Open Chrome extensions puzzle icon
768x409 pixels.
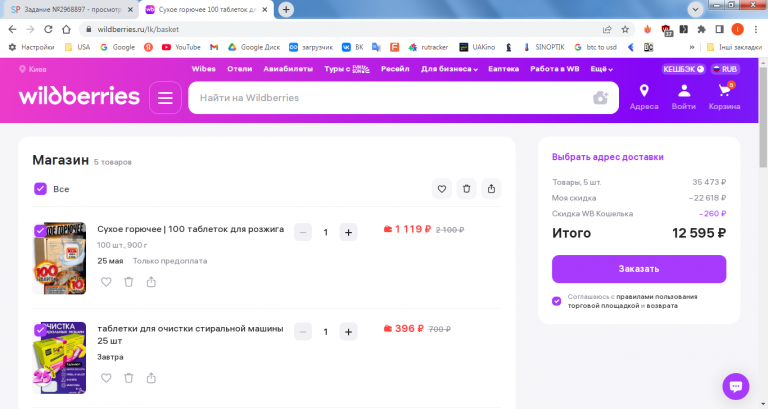coord(701,29)
